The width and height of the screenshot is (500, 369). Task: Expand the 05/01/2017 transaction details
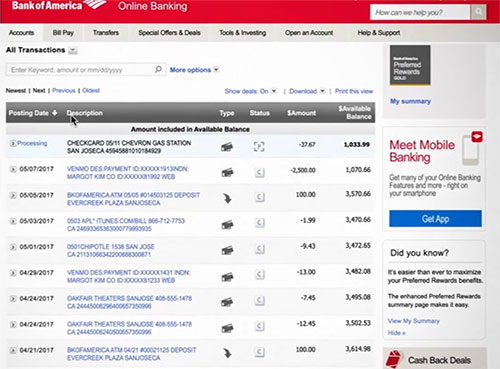(13, 247)
